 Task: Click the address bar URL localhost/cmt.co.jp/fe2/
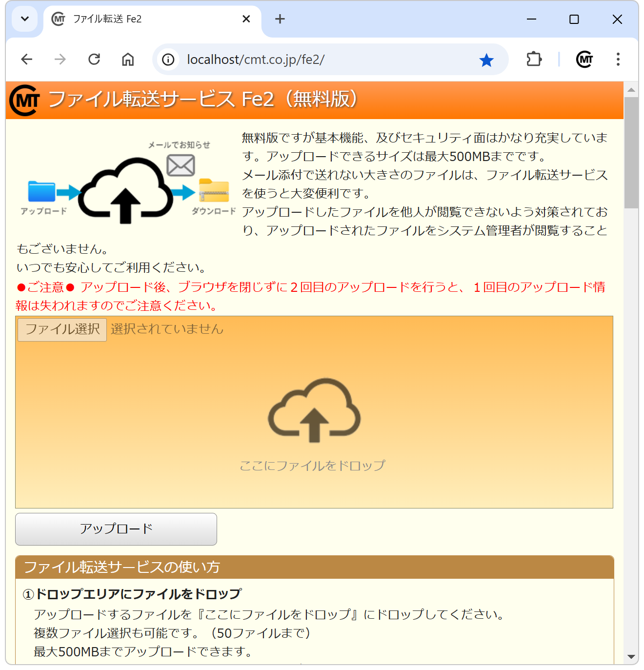click(x=256, y=60)
